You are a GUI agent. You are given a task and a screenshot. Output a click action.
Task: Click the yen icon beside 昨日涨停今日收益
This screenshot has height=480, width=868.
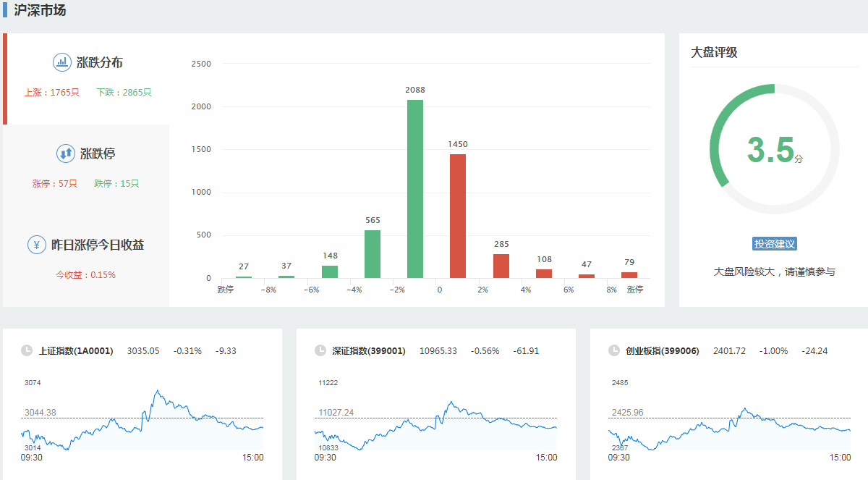coord(37,245)
